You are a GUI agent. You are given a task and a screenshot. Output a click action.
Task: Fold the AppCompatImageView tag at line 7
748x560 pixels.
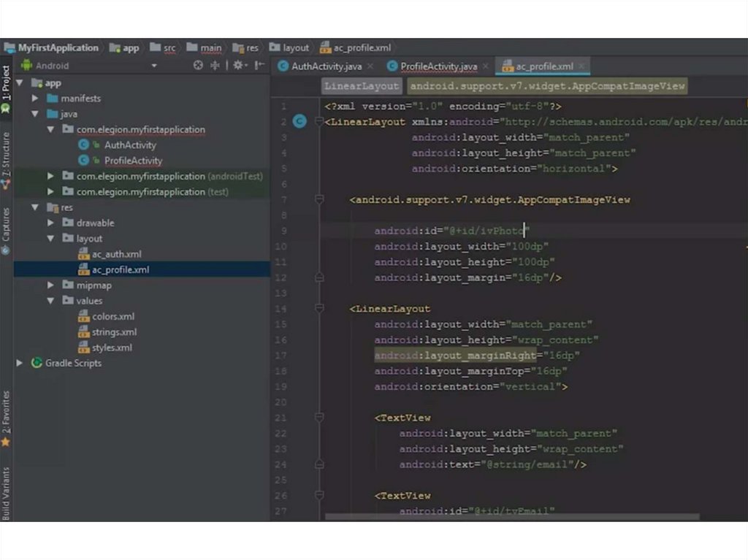pyautogui.click(x=319, y=199)
